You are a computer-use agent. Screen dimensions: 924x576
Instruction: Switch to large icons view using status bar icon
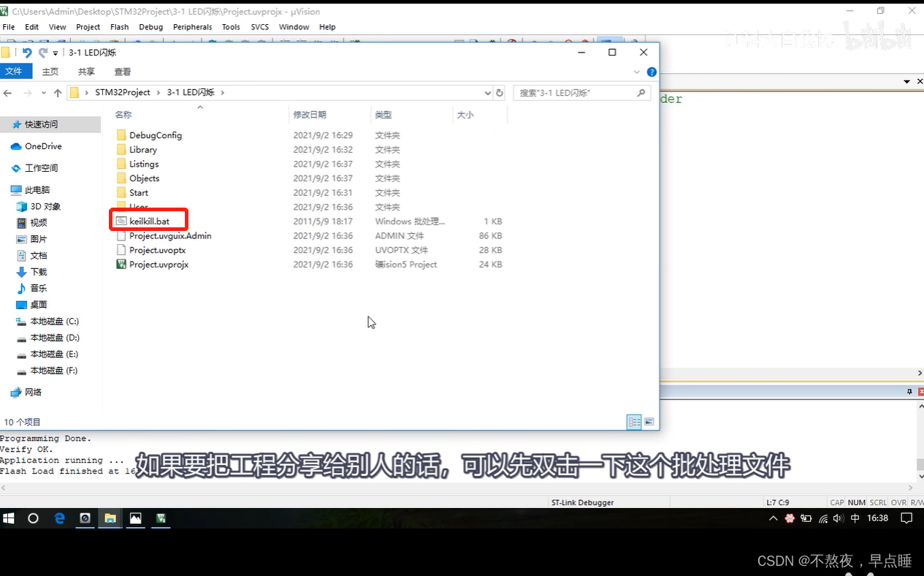point(649,422)
